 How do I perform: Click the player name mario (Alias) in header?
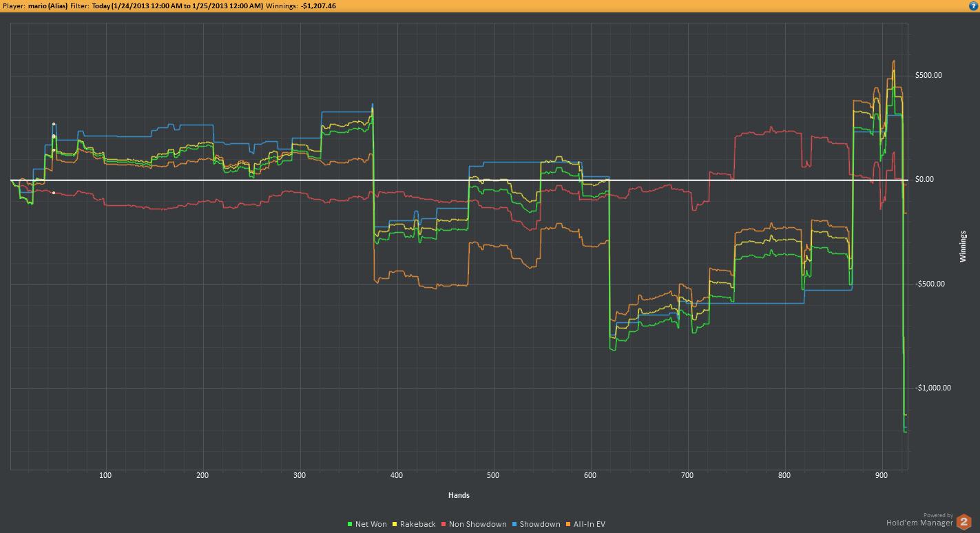point(48,6)
